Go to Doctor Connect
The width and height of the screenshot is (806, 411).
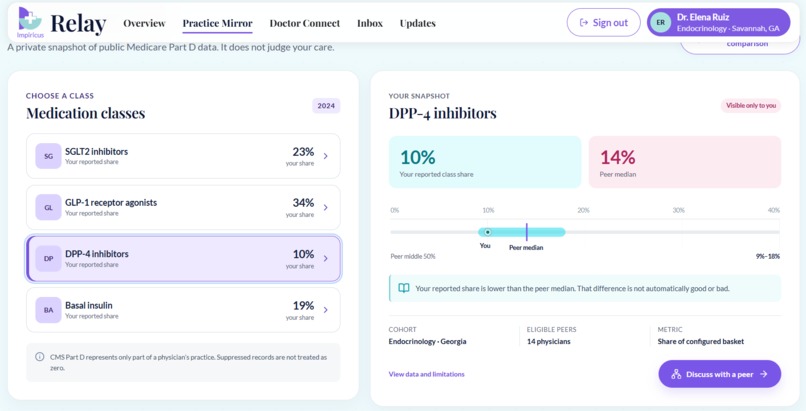305,23
